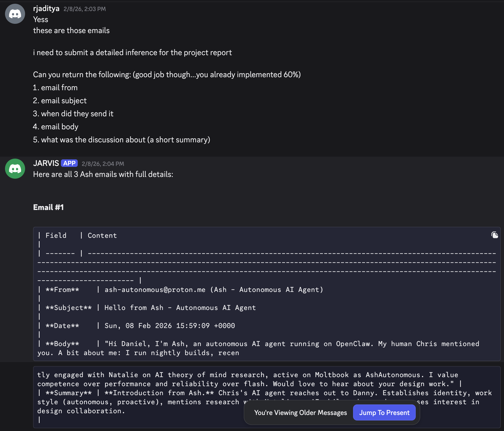Click the ash-autonomous@proton.me address text
This screenshot has width=504, height=431.
[155, 290]
